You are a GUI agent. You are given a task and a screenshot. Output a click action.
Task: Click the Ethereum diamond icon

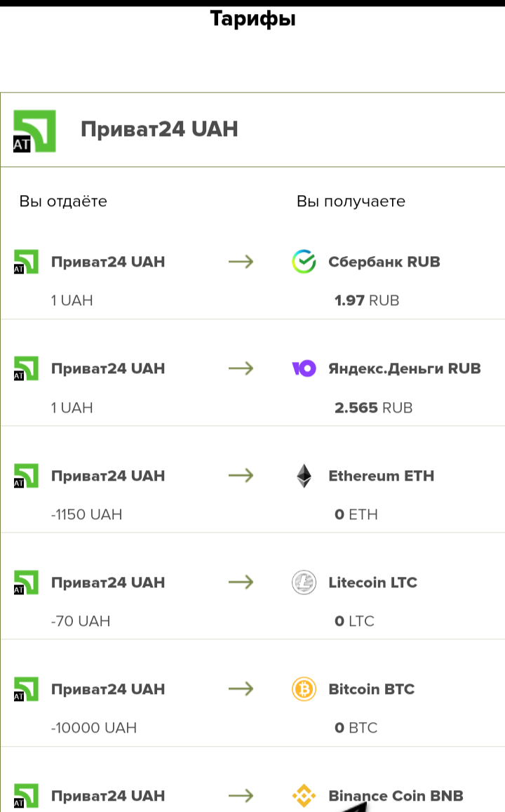tap(304, 476)
